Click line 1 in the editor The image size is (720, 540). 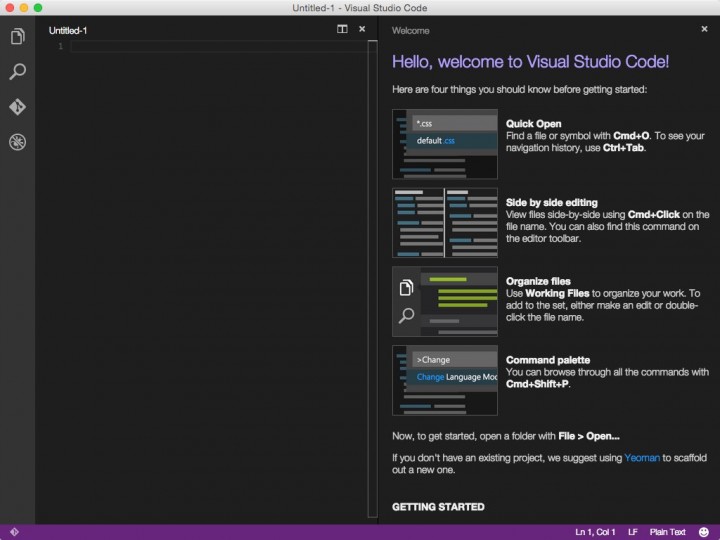pos(219,46)
